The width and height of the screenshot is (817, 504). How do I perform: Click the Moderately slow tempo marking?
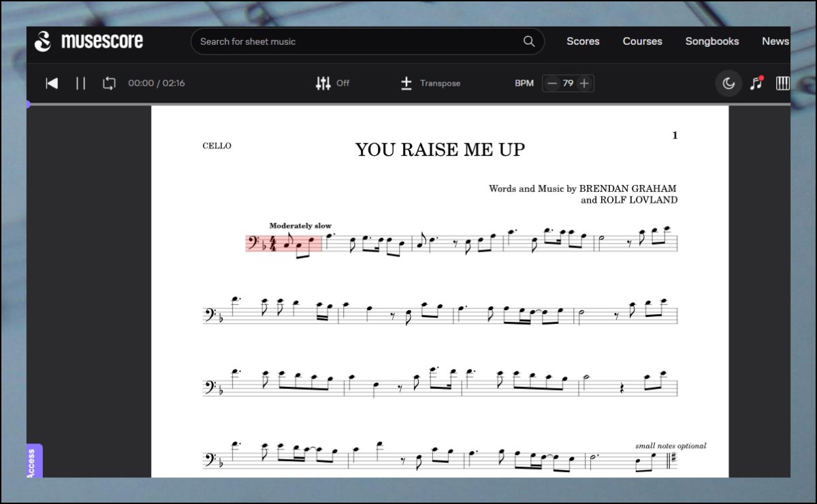tap(300, 226)
